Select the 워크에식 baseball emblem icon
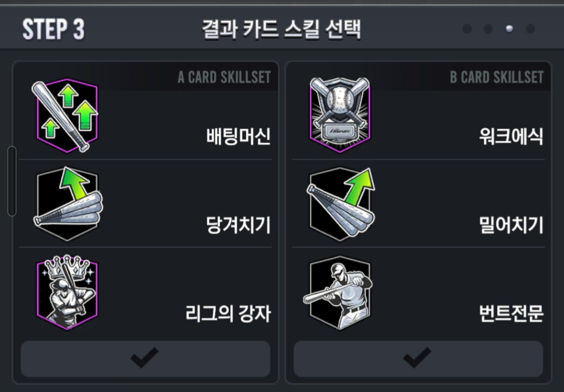 [340, 115]
